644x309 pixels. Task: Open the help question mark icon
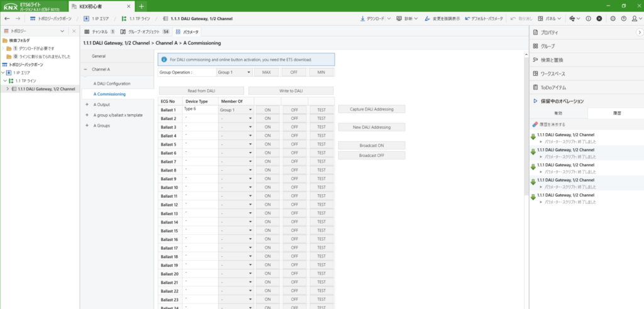tap(625, 18)
